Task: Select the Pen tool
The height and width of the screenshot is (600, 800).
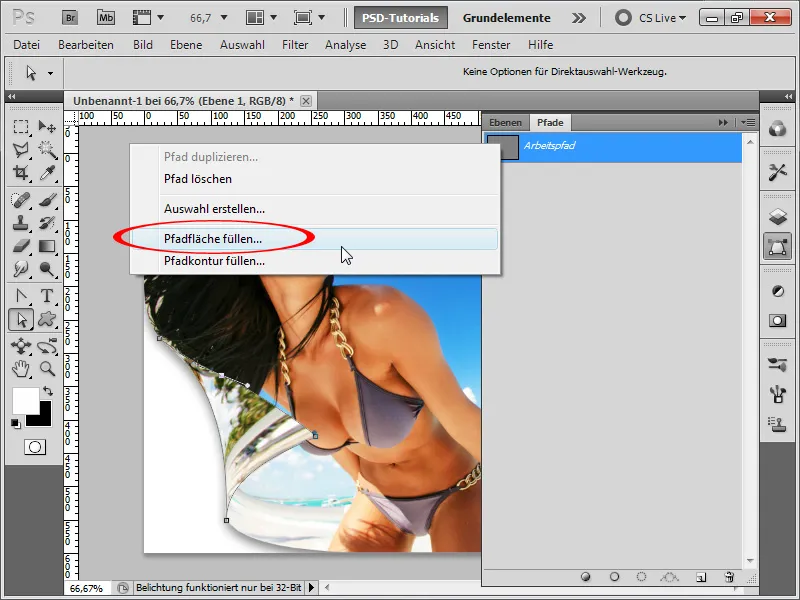Action: click(21, 296)
